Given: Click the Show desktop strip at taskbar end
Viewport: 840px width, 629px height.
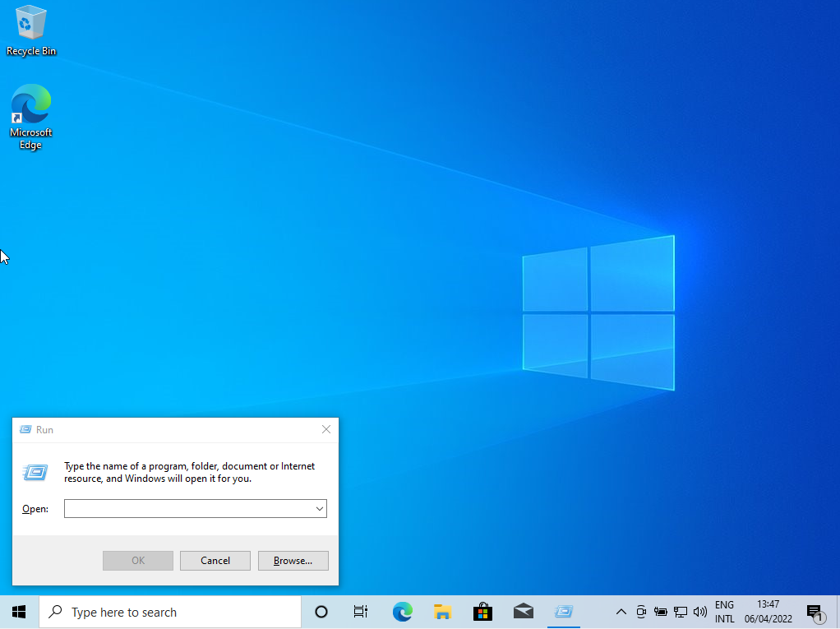Looking at the screenshot, I should (838, 612).
